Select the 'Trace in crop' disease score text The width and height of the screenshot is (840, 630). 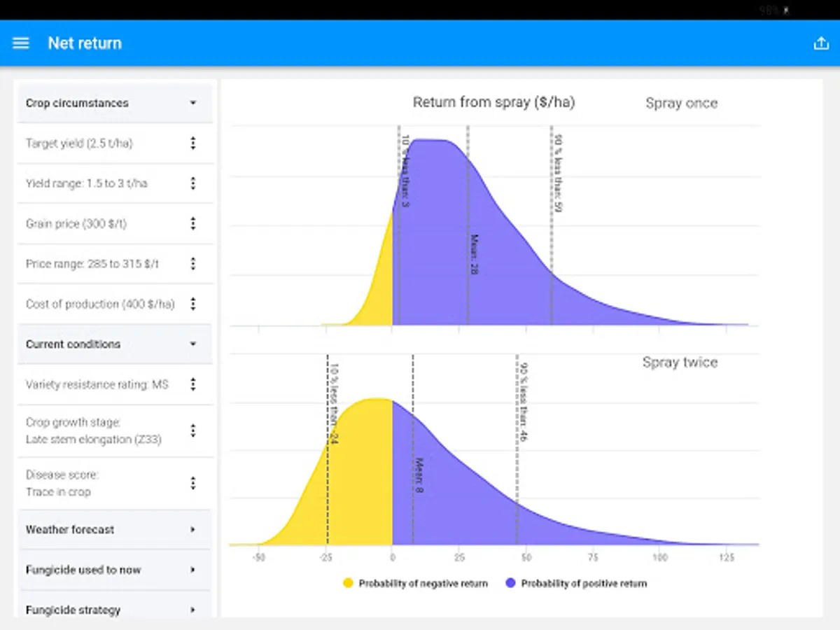coord(58,492)
